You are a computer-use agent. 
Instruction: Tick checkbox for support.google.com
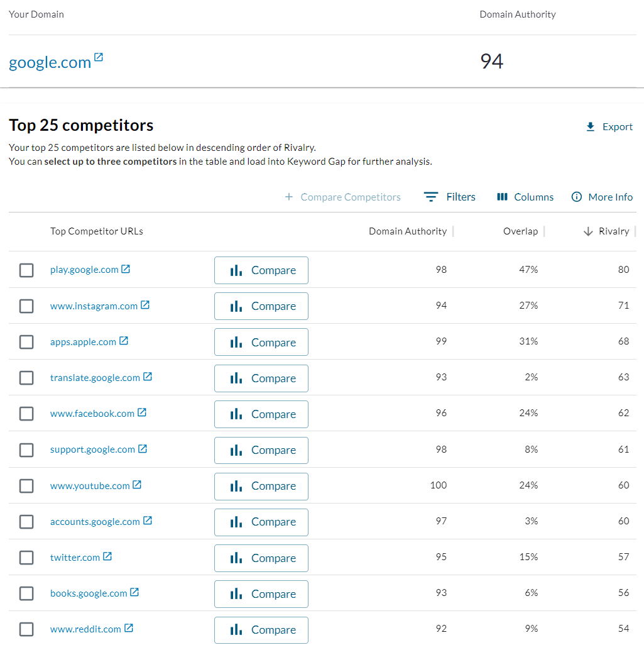click(26, 450)
